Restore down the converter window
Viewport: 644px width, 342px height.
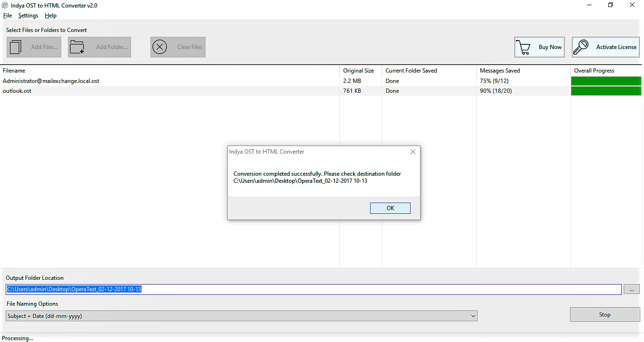(611, 5)
